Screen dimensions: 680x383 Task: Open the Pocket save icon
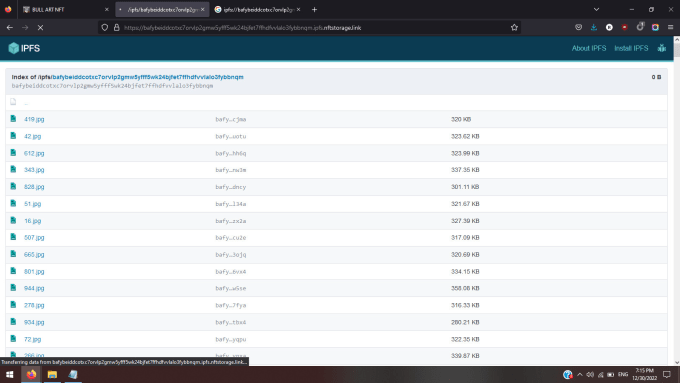pyautogui.click(x=579, y=27)
